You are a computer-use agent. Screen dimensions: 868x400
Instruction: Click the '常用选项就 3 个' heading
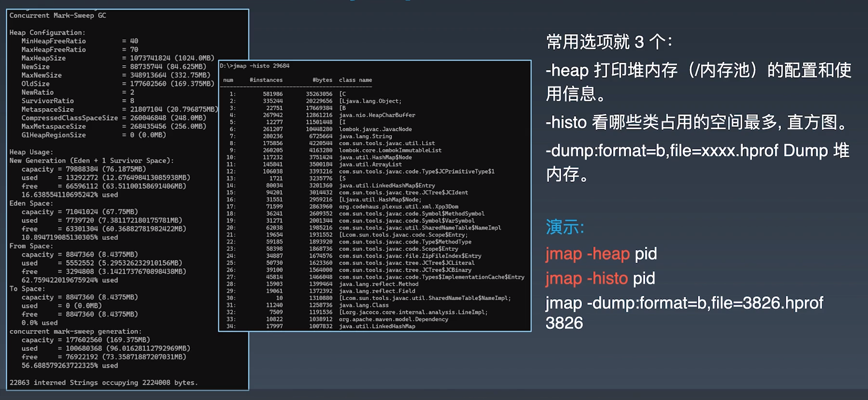pos(609,42)
